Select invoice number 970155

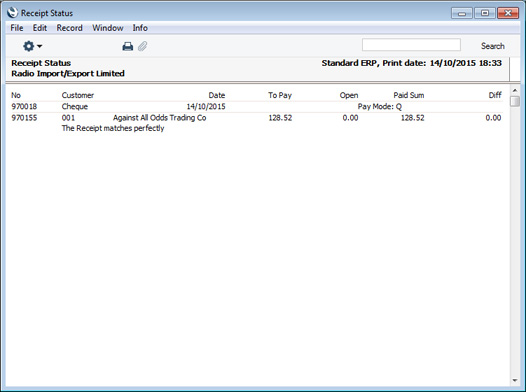tap(24, 118)
